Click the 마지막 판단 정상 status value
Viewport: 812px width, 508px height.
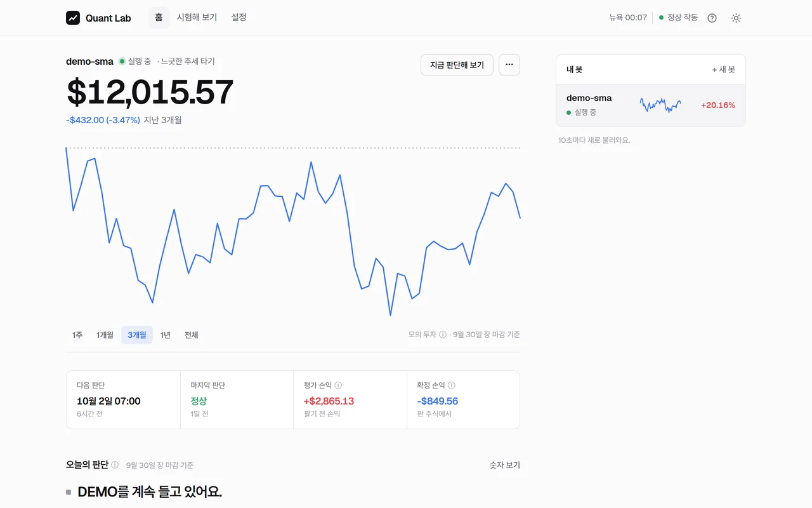pos(199,401)
